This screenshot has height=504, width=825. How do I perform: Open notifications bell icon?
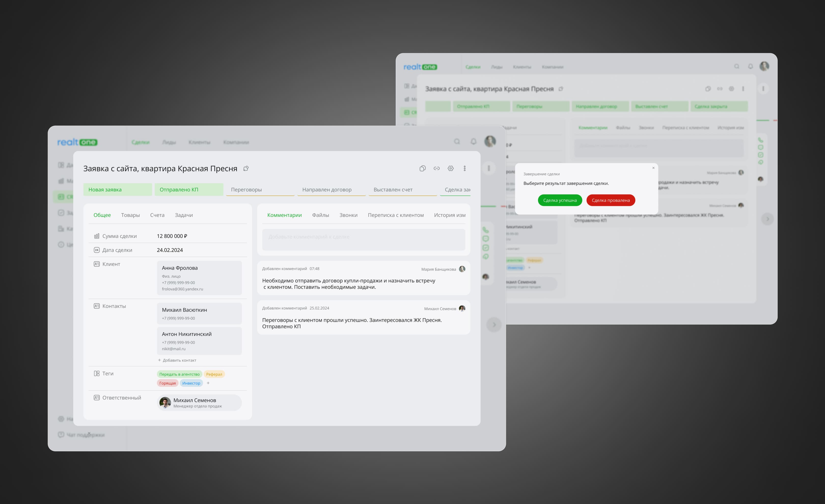(473, 142)
